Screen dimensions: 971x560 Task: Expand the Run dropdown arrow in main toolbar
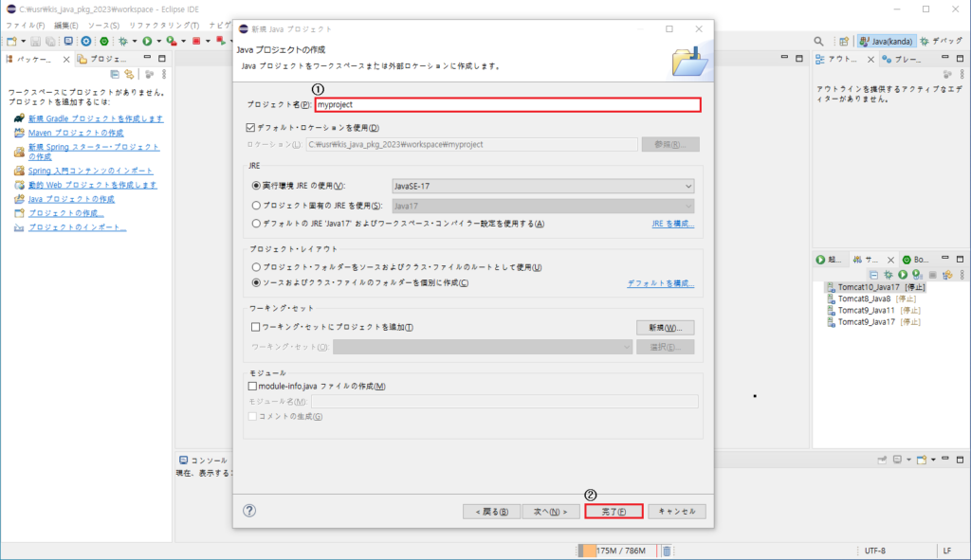pos(158,42)
